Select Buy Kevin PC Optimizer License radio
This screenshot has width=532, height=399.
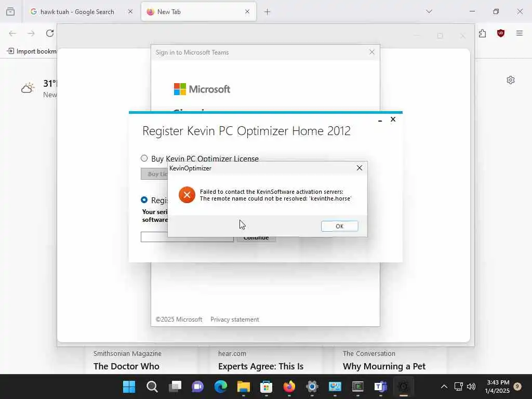point(144,158)
